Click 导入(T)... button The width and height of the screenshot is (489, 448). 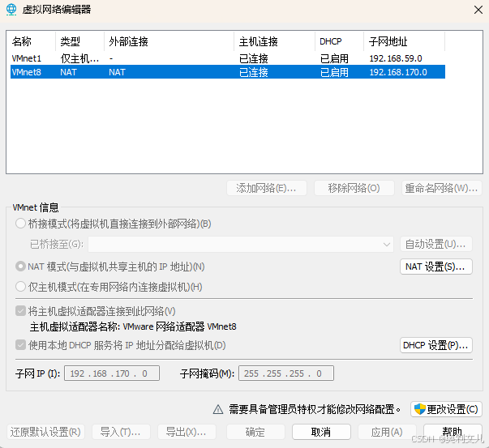pyautogui.click(x=121, y=432)
